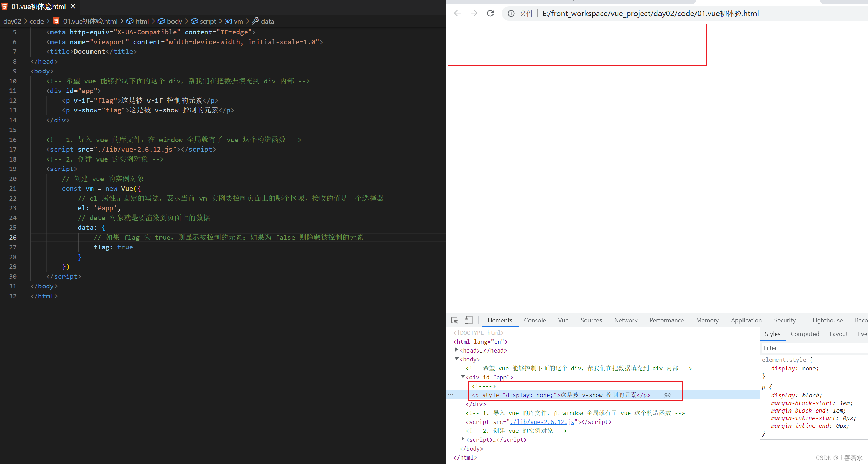The image size is (868, 464).
Task: Open the Sources tab
Action: pos(591,320)
